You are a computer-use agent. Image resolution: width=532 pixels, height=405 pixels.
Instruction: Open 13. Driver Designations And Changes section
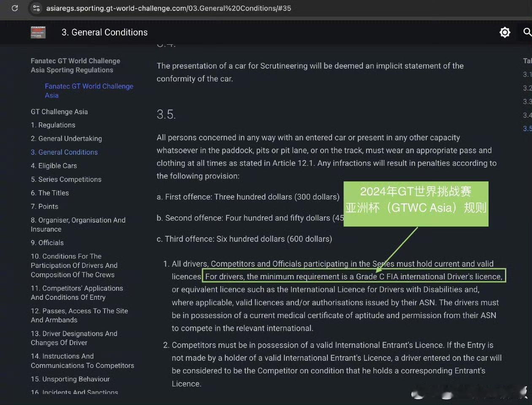click(74, 338)
